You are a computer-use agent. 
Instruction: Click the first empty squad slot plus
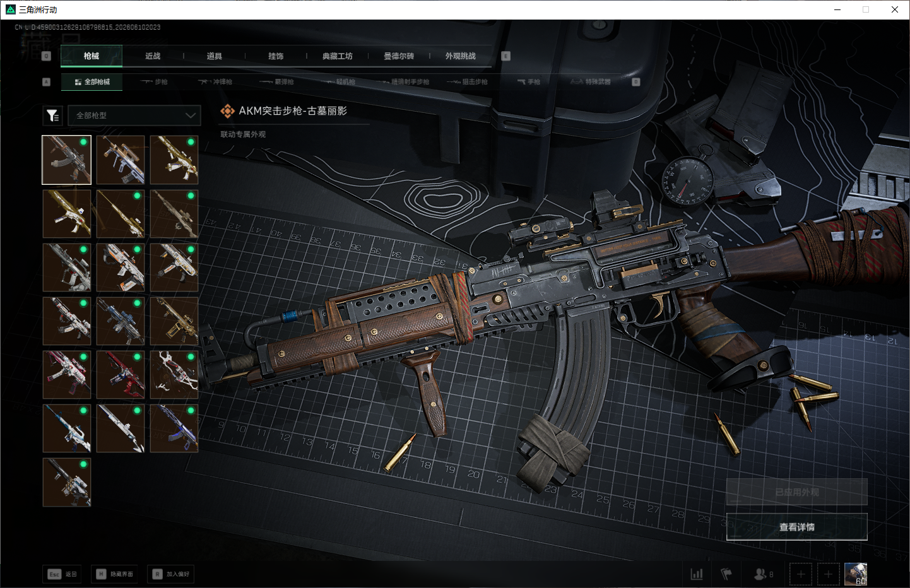pos(801,574)
